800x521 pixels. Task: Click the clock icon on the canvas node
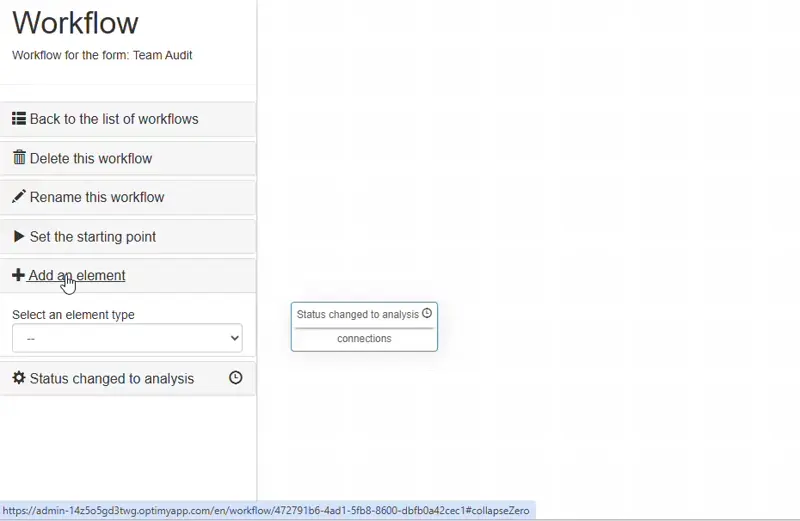(427, 313)
